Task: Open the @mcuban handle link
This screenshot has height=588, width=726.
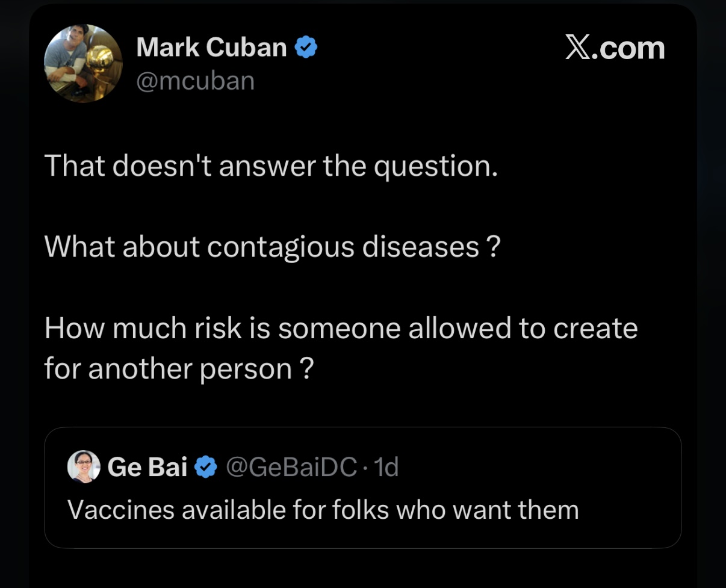Action: pyautogui.click(x=196, y=81)
